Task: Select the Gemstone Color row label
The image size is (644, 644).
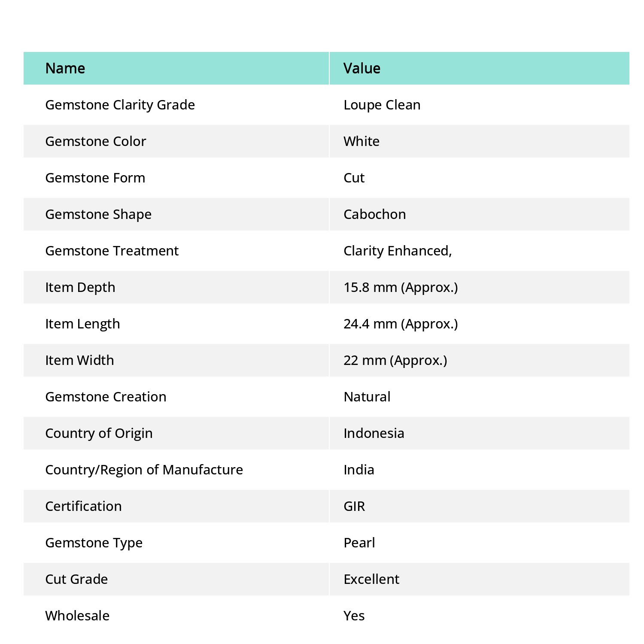Action: pyautogui.click(x=96, y=141)
